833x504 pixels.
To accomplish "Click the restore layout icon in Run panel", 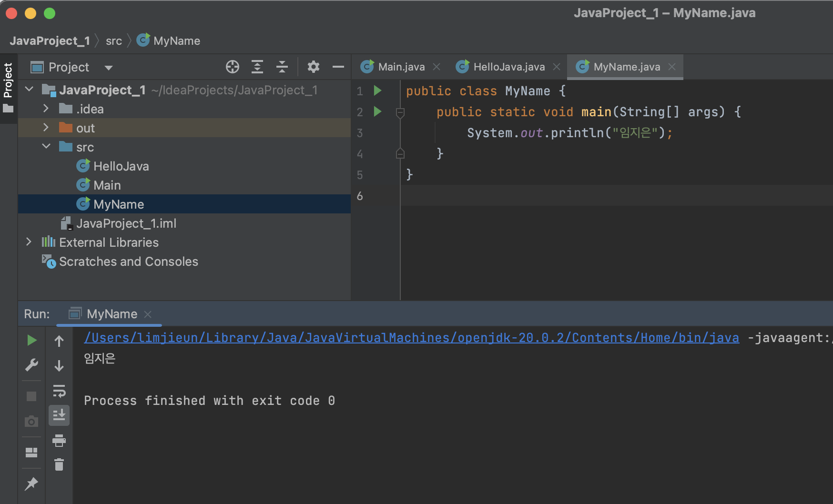I will (x=31, y=453).
